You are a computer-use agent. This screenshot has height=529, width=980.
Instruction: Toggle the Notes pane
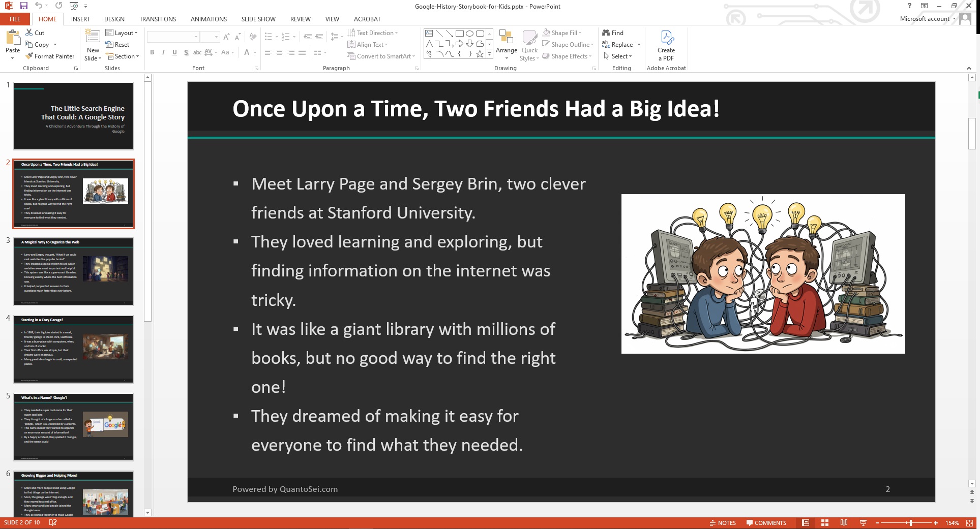(723, 523)
